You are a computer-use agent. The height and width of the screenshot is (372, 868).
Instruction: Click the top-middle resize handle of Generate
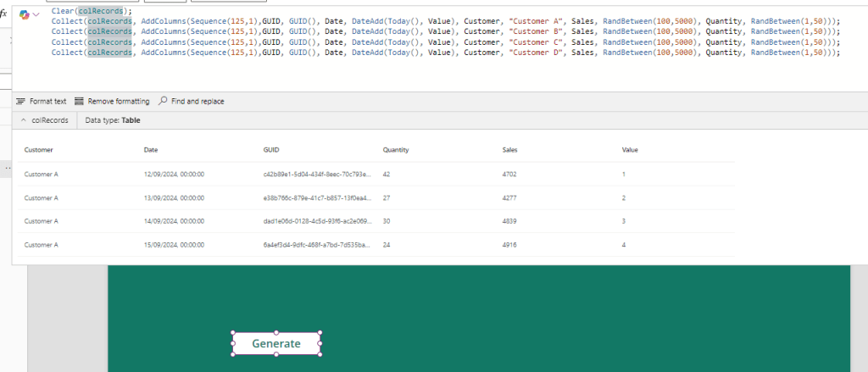click(276, 332)
